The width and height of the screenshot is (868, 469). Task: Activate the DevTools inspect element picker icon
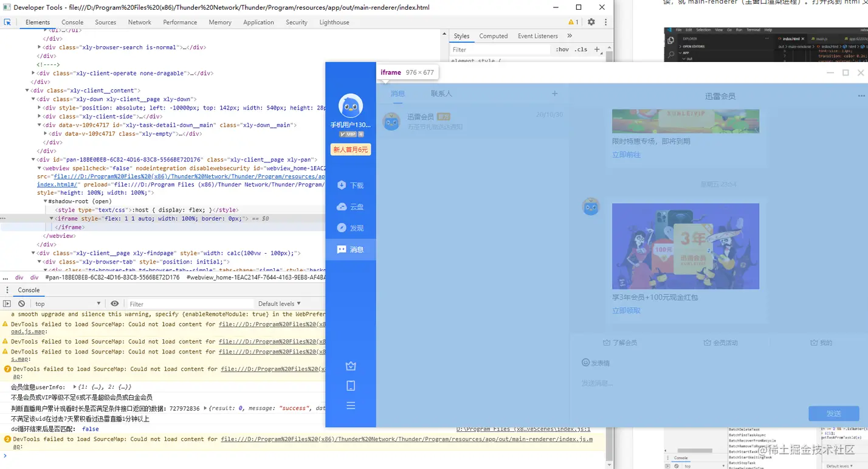coord(7,22)
